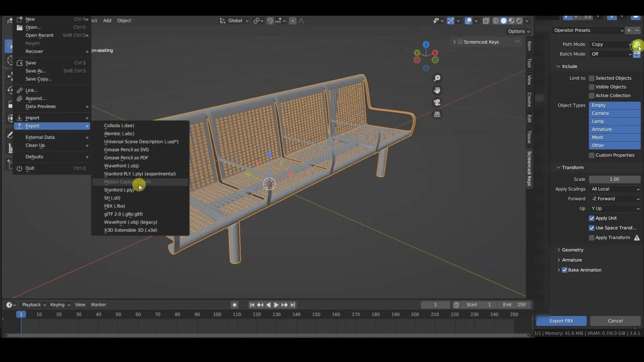Select Save As... in the File menu
The image size is (644, 362).
[35, 71]
